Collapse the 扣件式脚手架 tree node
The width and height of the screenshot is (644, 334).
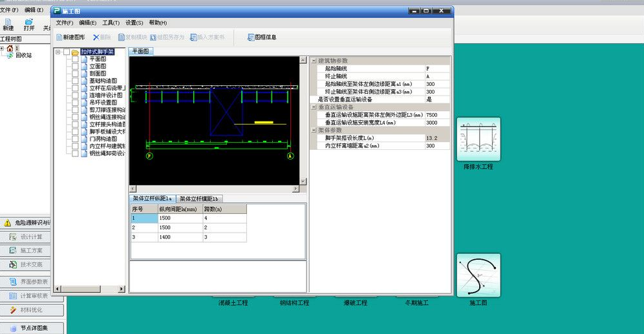click(x=58, y=52)
